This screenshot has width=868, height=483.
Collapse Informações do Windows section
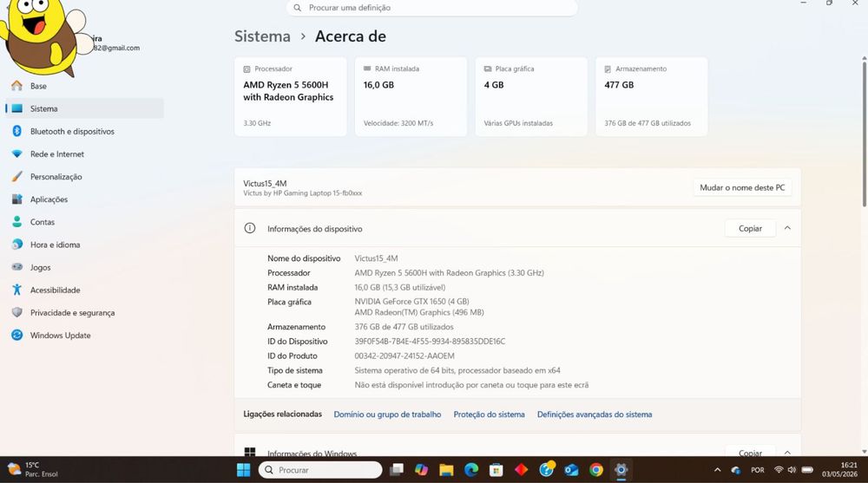(787, 452)
